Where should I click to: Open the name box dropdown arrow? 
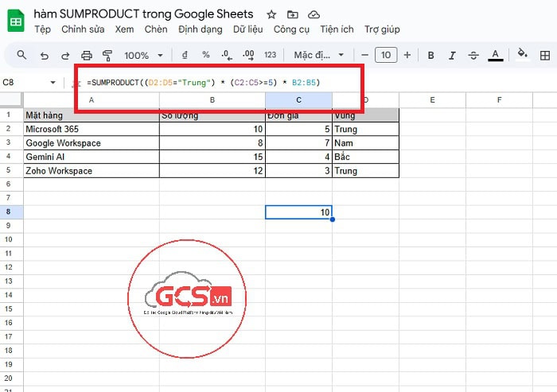[x=53, y=83]
